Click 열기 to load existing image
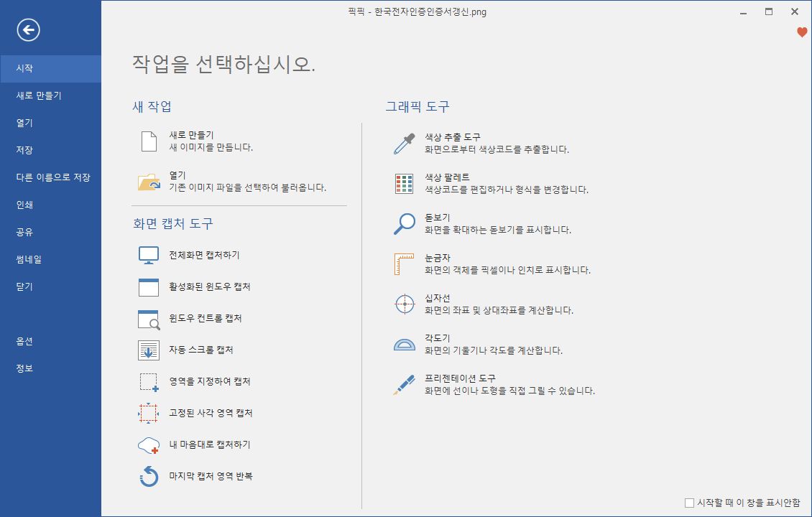 (x=177, y=175)
